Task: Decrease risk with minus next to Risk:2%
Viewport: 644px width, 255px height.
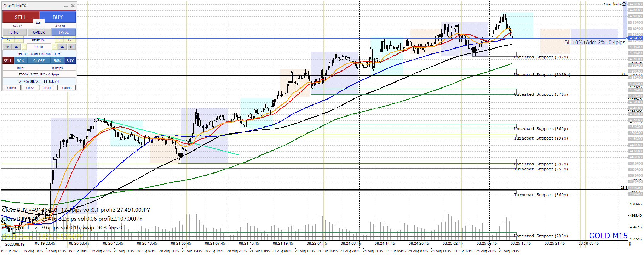Action: coord(19,40)
